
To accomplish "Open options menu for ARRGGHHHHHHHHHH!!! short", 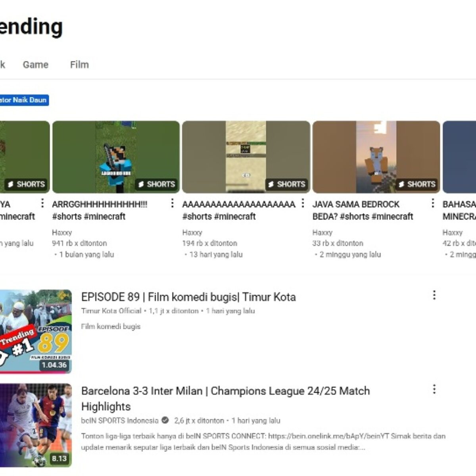I will click(172, 203).
